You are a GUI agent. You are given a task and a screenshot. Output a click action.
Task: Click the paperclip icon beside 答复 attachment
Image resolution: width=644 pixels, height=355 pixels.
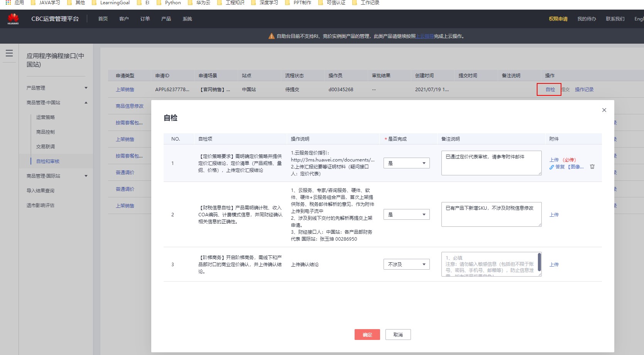[x=552, y=167]
